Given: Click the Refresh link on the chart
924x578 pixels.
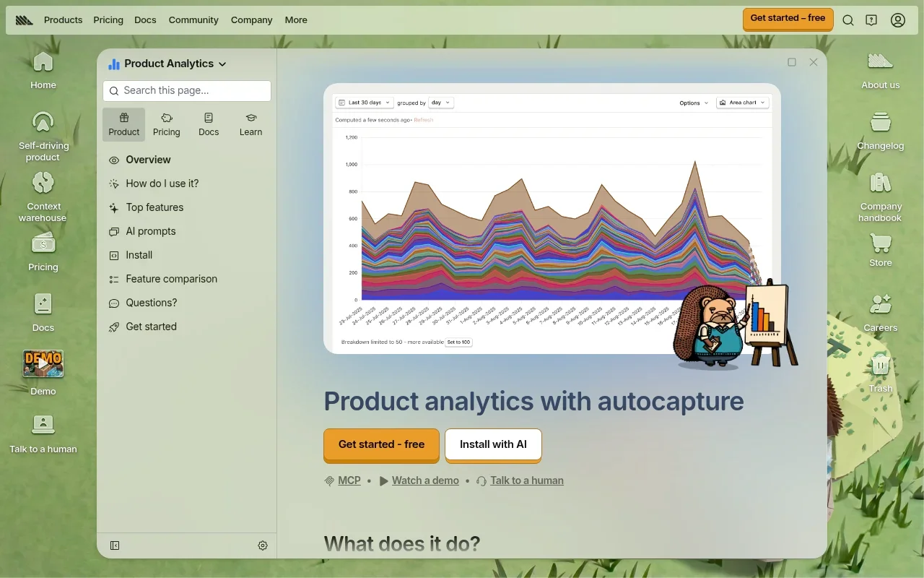Looking at the screenshot, I should 424,120.
